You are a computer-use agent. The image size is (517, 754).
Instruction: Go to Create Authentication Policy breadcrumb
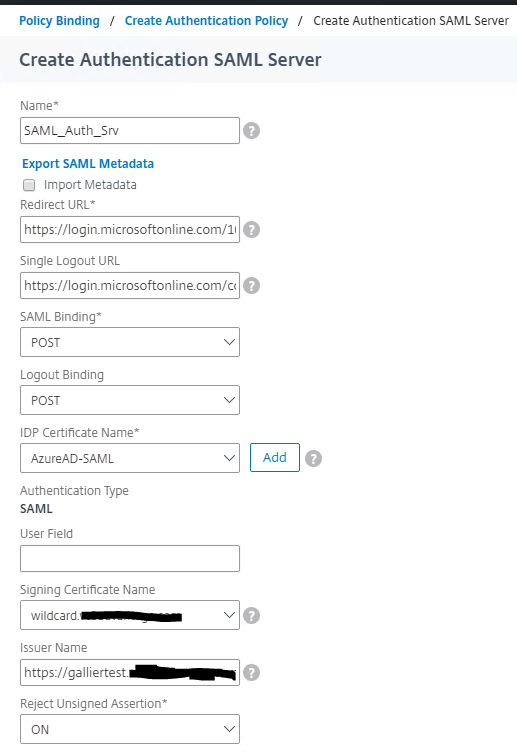pyautogui.click(x=206, y=21)
